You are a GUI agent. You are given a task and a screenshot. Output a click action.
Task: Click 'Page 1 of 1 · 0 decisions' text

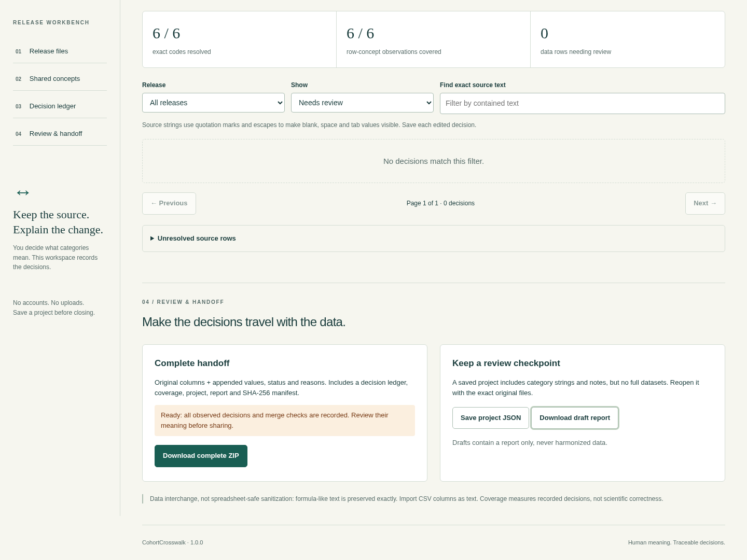click(440, 203)
